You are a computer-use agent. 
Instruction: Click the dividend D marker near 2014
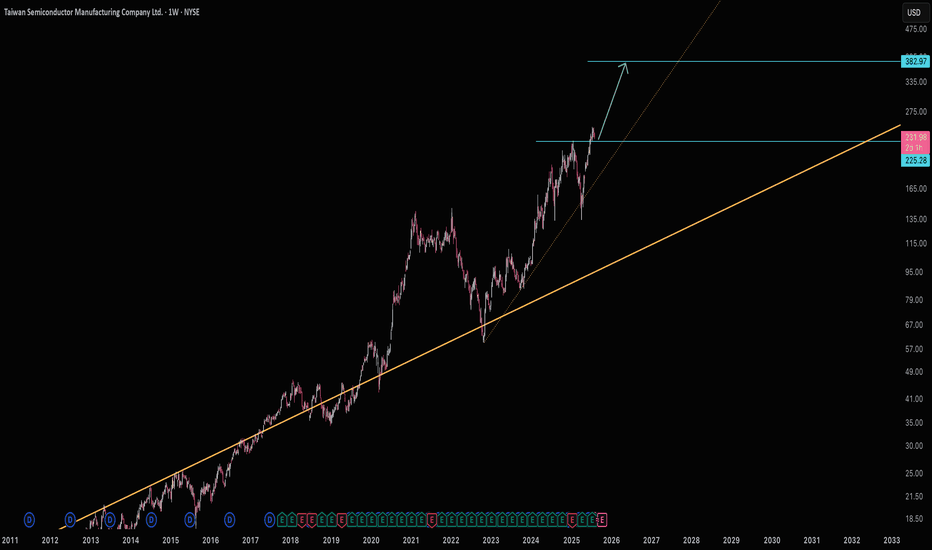151,520
